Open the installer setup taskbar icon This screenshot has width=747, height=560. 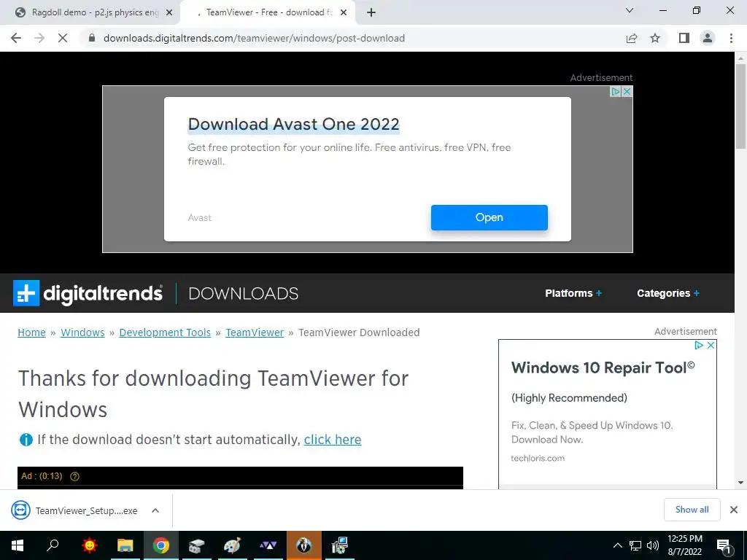[340, 545]
